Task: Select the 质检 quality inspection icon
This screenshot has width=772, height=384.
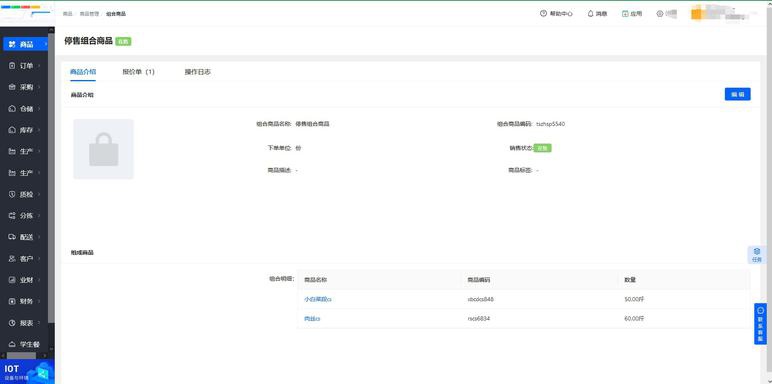Action: pos(12,194)
